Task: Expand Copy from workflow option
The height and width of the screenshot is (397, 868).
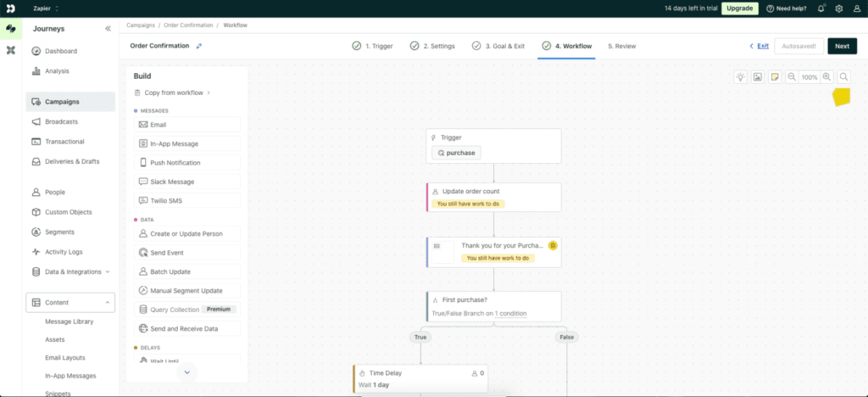Action: [172, 92]
